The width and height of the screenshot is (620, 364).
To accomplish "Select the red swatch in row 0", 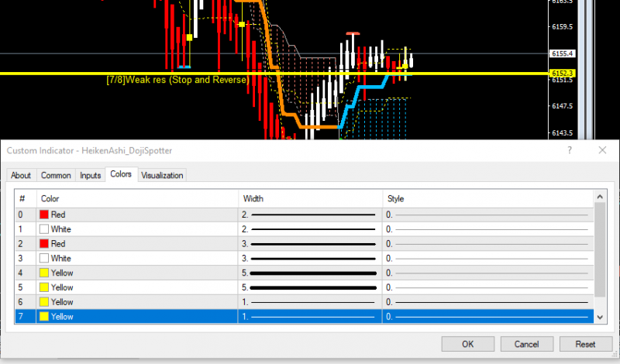I will (44, 215).
